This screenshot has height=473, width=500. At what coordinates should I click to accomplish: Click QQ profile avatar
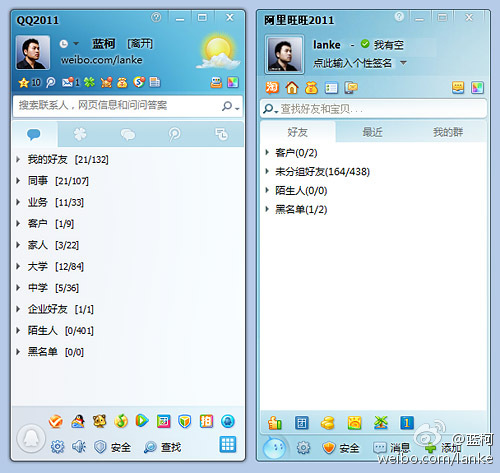pyautogui.click(x=33, y=52)
